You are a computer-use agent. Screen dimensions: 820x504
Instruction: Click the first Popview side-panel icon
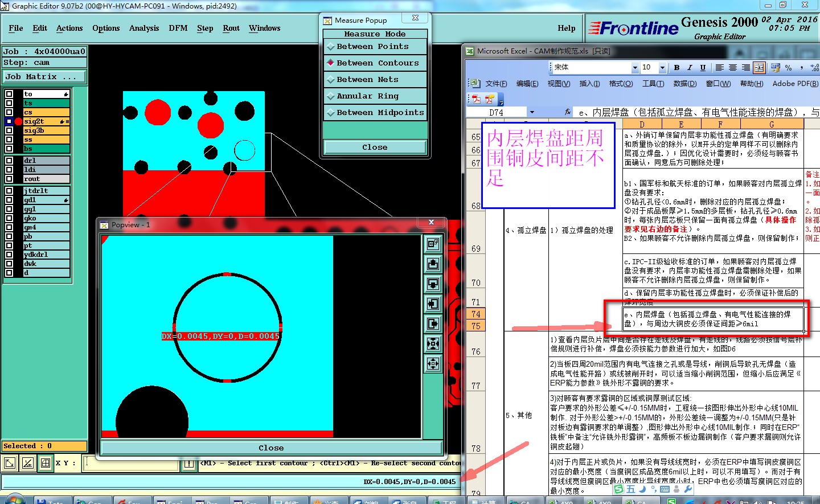(433, 244)
